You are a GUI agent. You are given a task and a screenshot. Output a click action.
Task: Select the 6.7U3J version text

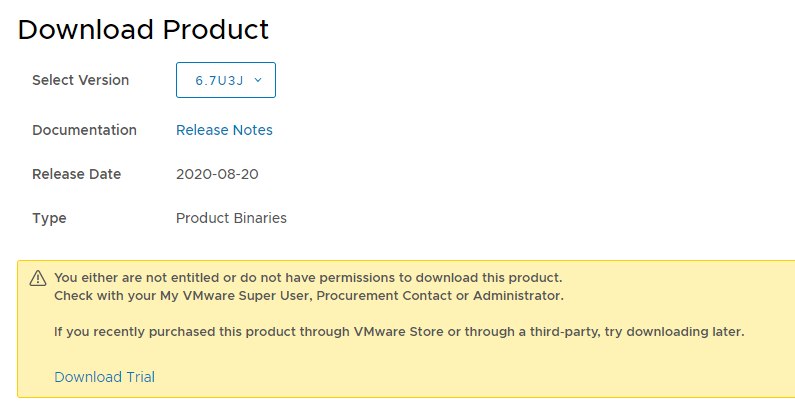coord(219,81)
